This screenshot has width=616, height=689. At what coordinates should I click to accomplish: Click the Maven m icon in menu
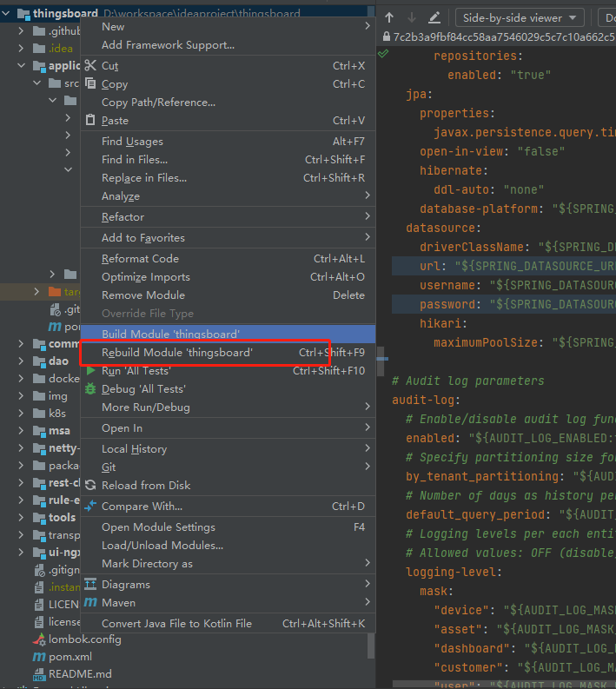tap(90, 602)
